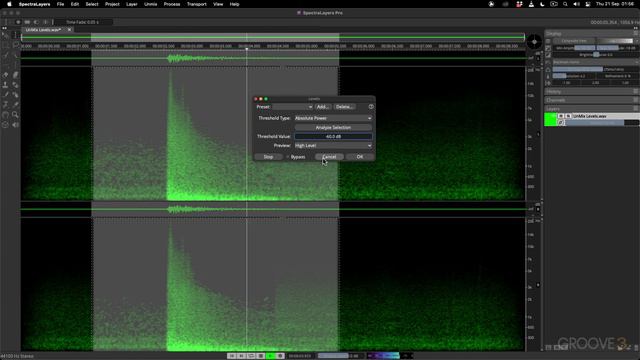Open the Threshold Type Absolute Power dropdown
The width and height of the screenshot is (640, 360).
pyautogui.click(x=333, y=118)
